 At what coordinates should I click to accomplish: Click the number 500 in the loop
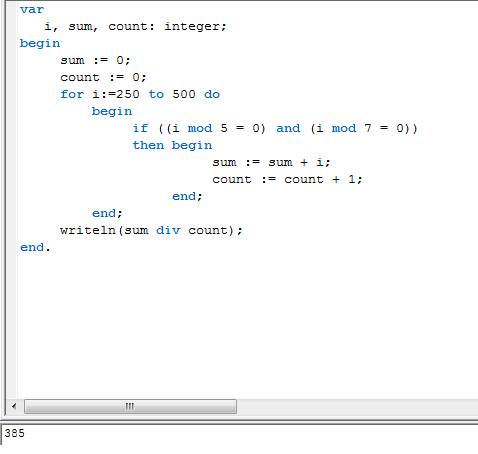(x=184, y=94)
